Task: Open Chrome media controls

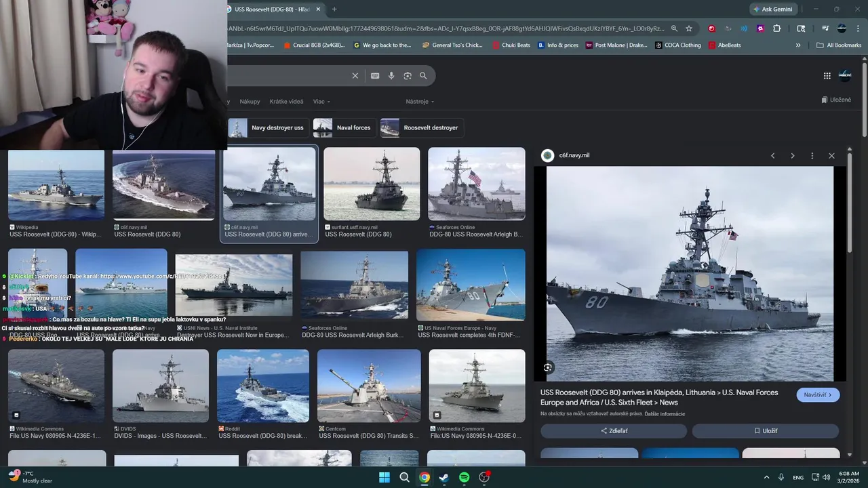Action: [x=825, y=28]
